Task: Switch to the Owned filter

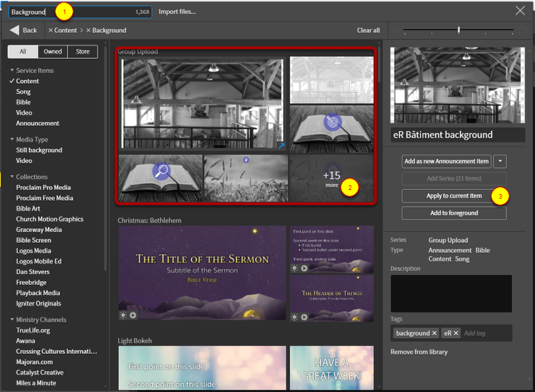Action: click(52, 52)
